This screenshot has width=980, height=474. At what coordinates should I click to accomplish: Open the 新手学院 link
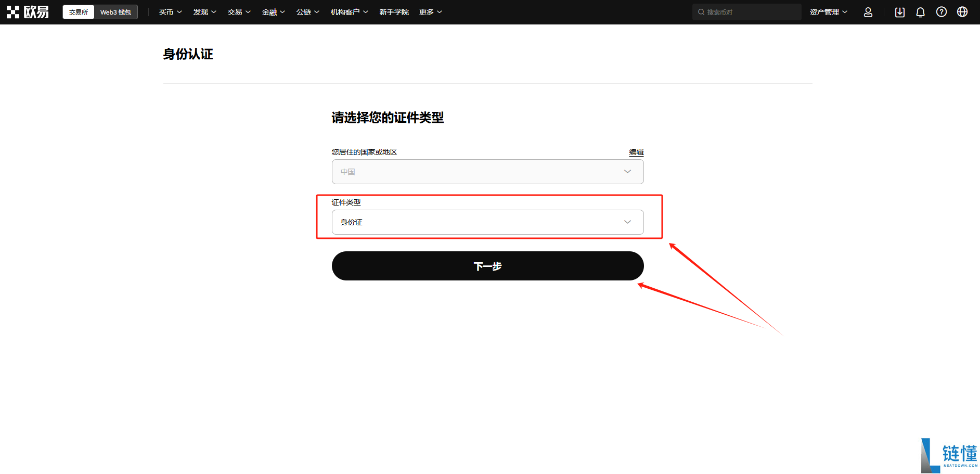pyautogui.click(x=394, y=12)
